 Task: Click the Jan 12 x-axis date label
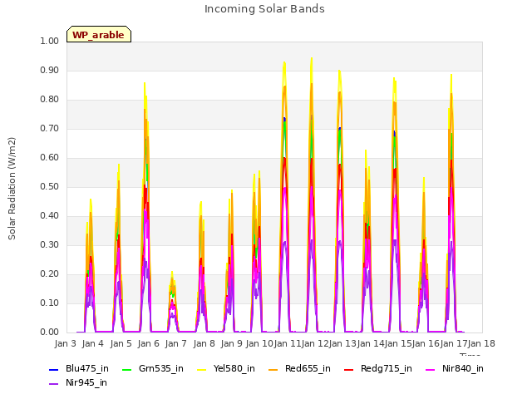click(315, 343)
